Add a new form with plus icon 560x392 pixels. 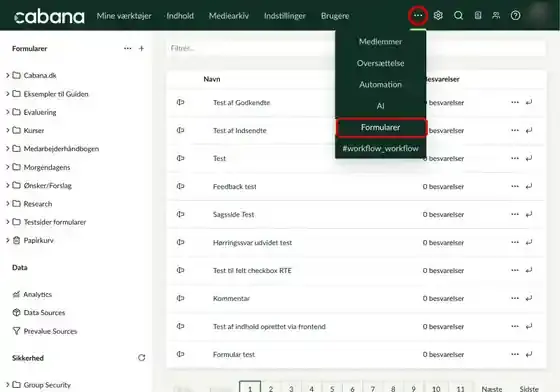141,49
